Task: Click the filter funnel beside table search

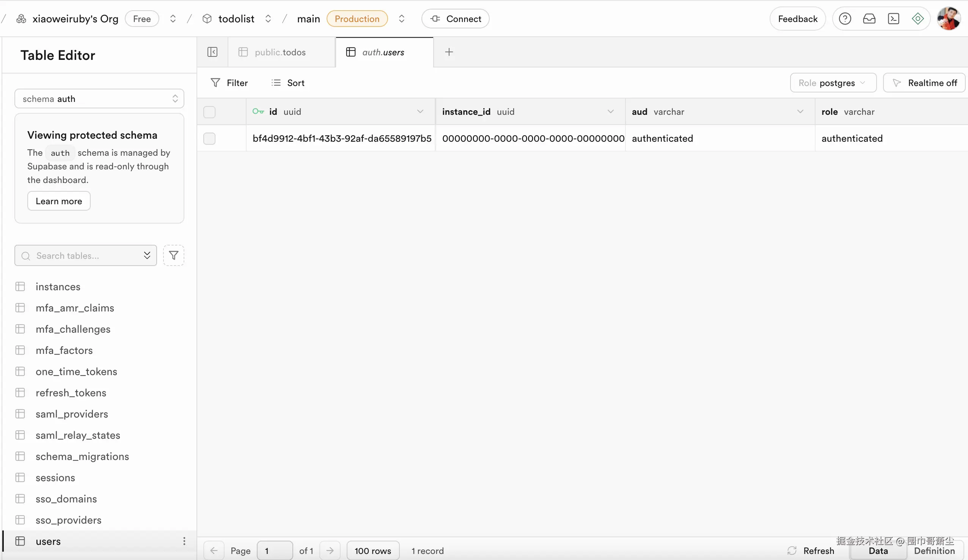Action: click(x=174, y=255)
